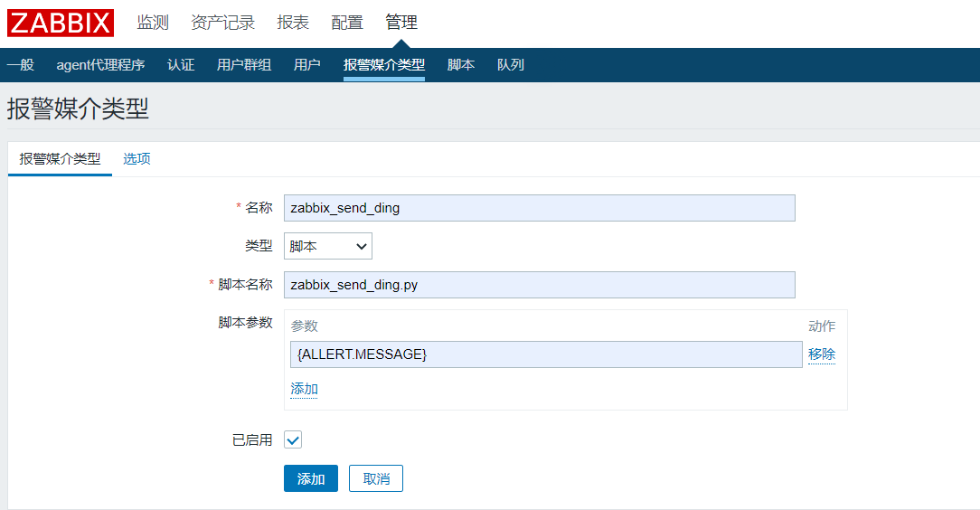Go to 一般 submenu
Image resolution: width=980 pixels, height=510 pixels.
click(x=21, y=65)
